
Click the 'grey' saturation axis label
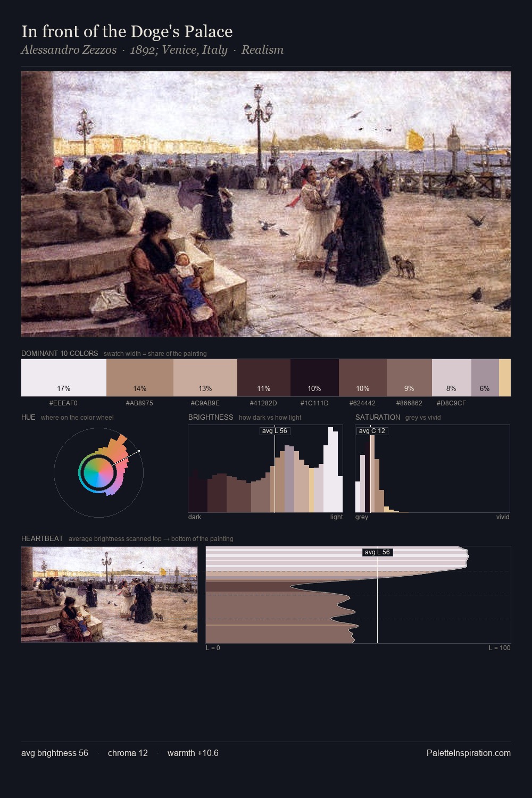coord(362,517)
